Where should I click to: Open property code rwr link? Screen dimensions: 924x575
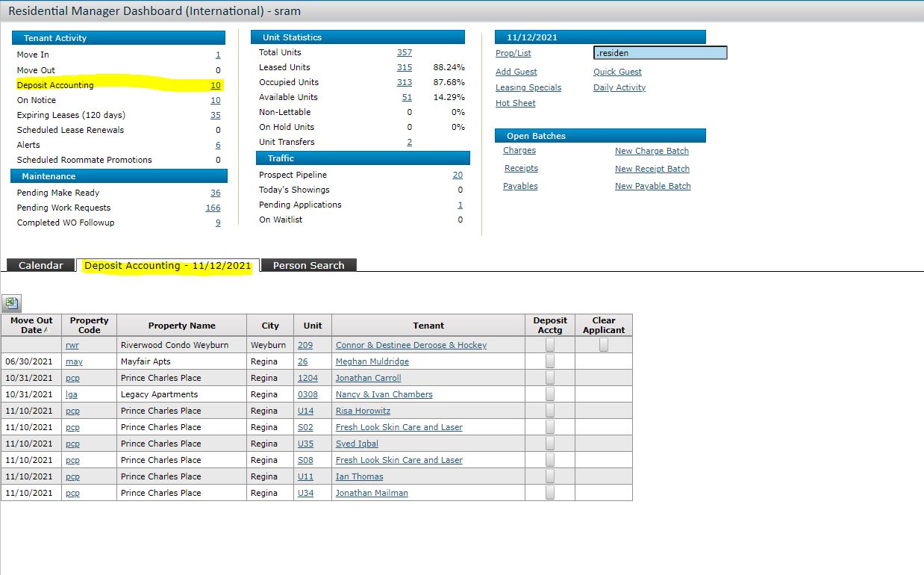tap(72, 345)
